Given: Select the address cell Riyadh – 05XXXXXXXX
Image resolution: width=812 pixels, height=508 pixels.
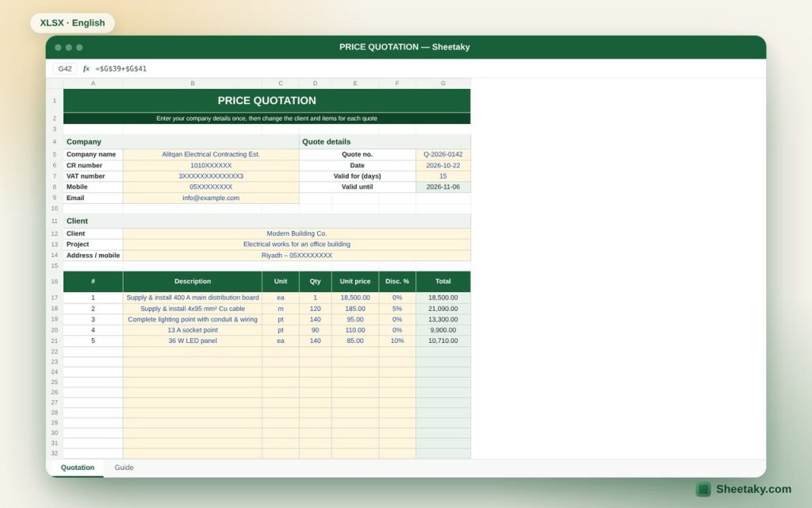Looking at the screenshot, I should (x=297, y=255).
